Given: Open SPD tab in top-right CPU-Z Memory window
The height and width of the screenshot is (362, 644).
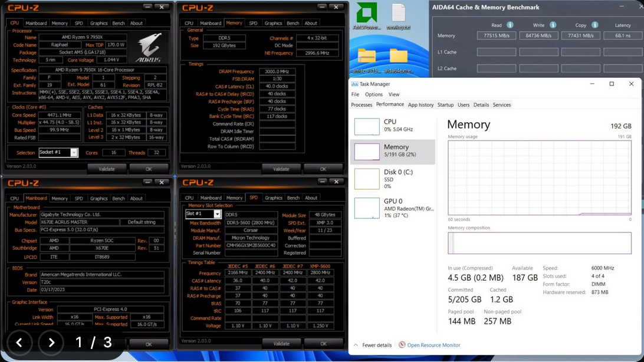Looking at the screenshot, I should (x=253, y=24).
